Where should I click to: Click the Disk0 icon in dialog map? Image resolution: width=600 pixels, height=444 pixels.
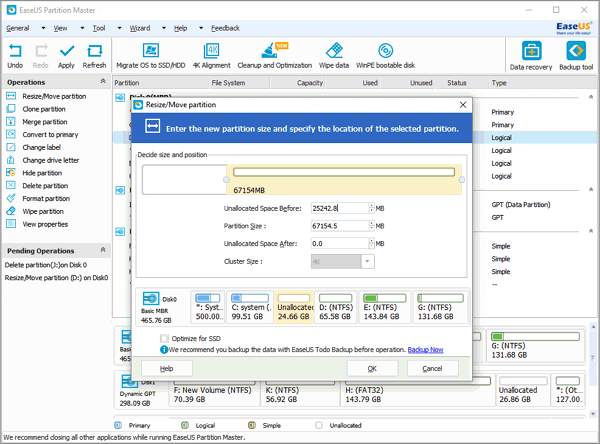pyautogui.click(x=150, y=299)
